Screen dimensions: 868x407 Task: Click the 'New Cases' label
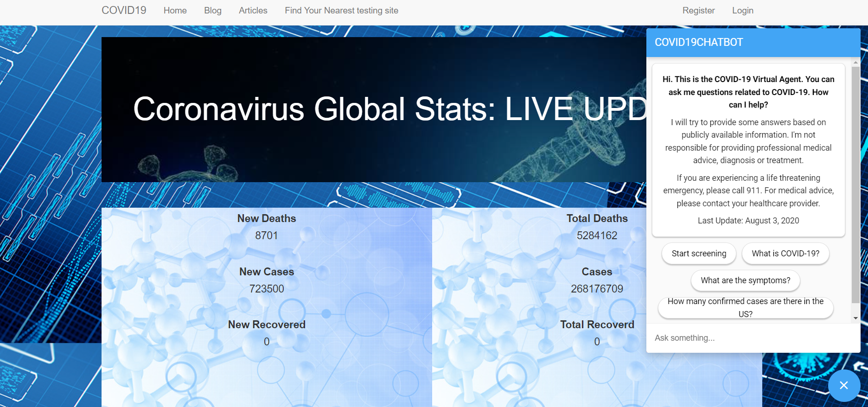(267, 272)
